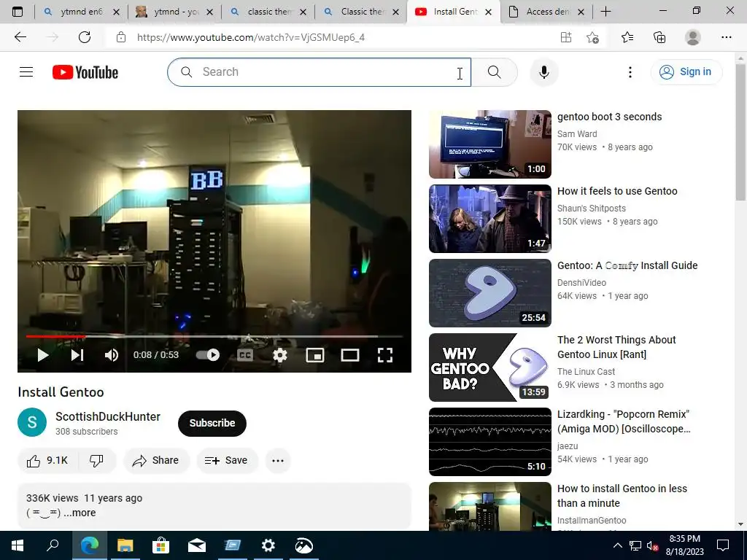The height and width of the screenshot is (560, 747).
Task: Show hidden system tray icons
Action: [x=617, y=545]
